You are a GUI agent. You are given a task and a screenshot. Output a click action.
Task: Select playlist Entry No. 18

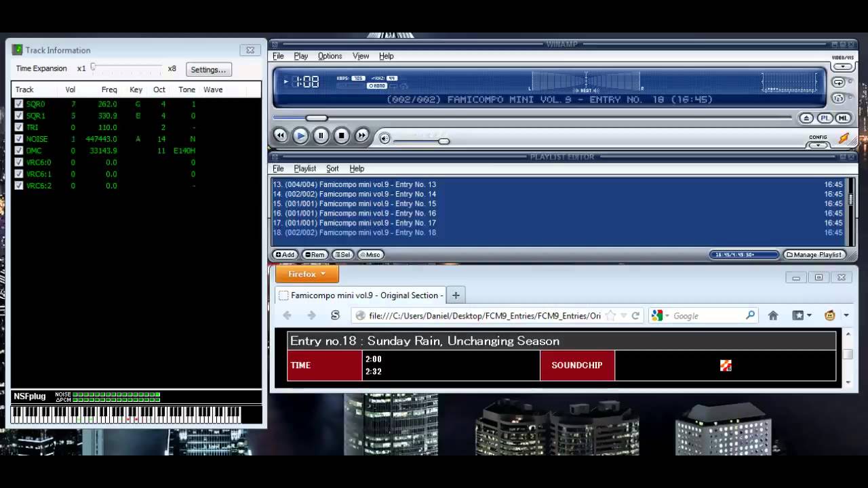pos(559,232)
